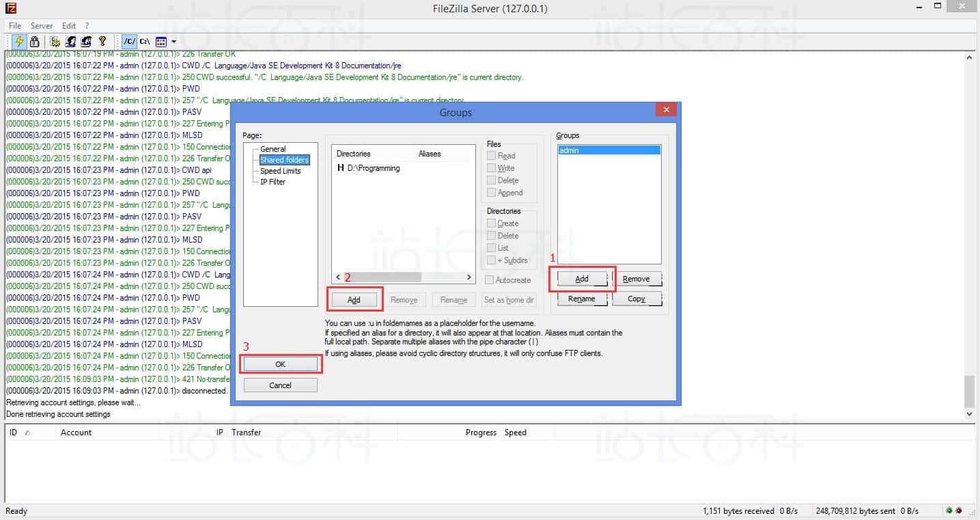Click the yellow question mark help icon
Screen dimensions: 980x520
click(102, 42)
